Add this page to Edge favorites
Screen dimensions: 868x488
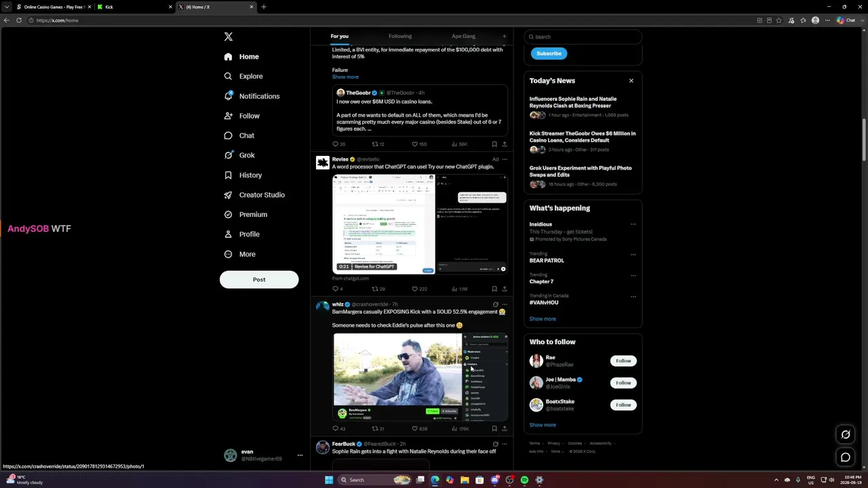779,20
